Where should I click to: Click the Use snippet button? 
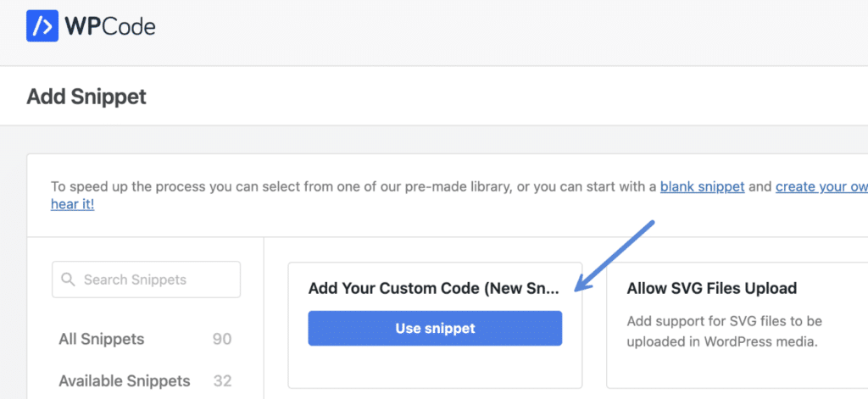point(435,328)
